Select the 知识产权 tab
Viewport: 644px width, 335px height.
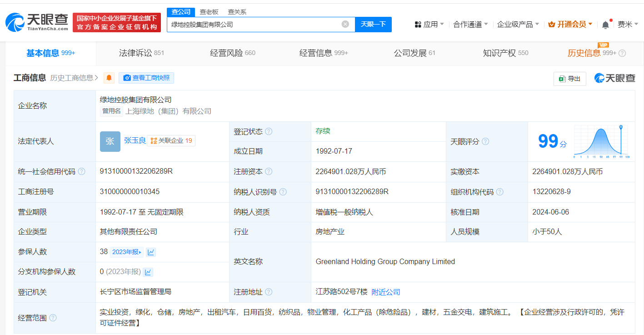[505, 53]
